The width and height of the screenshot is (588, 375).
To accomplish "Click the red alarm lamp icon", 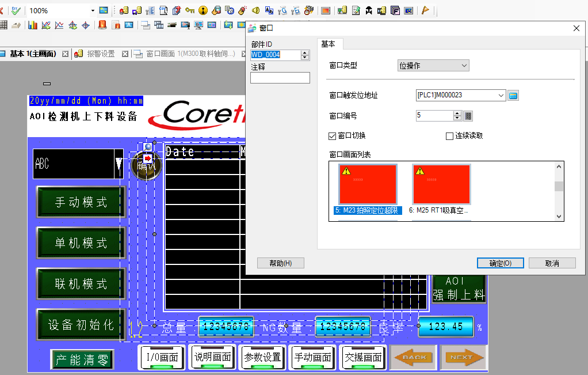I will point(102,25).
